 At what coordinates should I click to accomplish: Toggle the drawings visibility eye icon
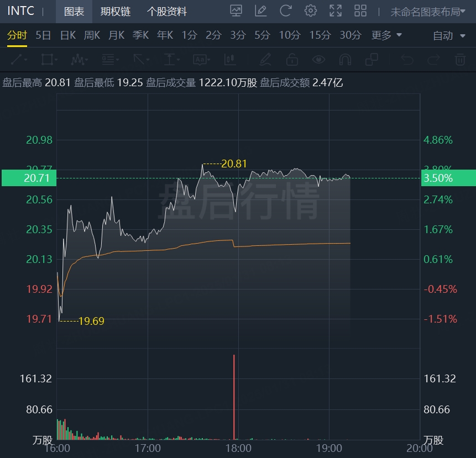pos(318,60)
